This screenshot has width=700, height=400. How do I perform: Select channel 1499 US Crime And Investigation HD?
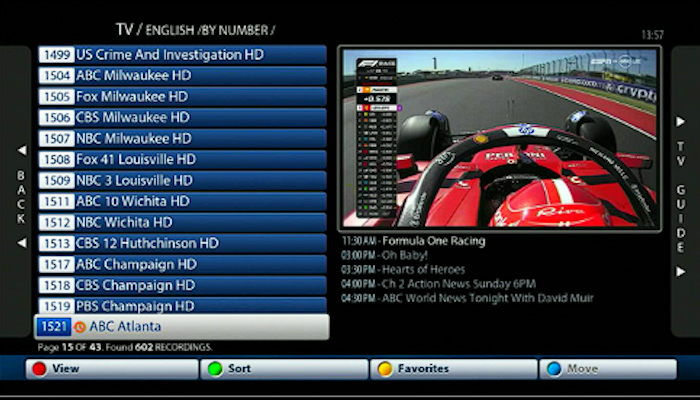182,55
